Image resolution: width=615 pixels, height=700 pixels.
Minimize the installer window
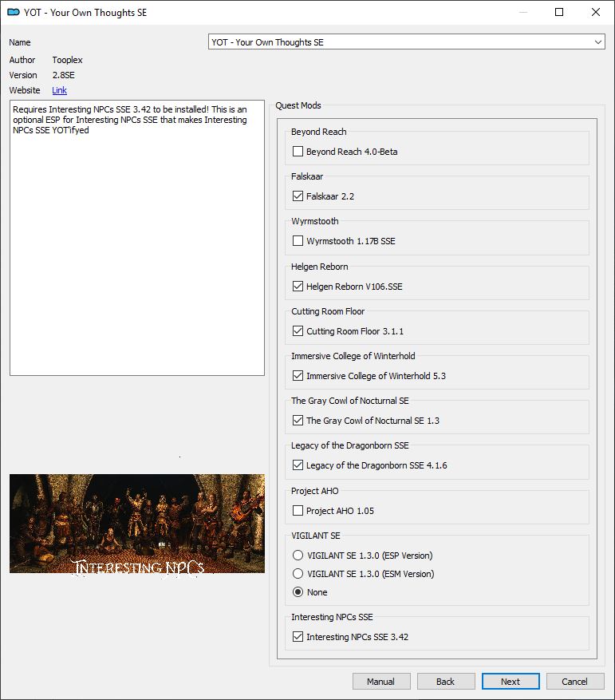pyautogui.click(x=523, y=12)
